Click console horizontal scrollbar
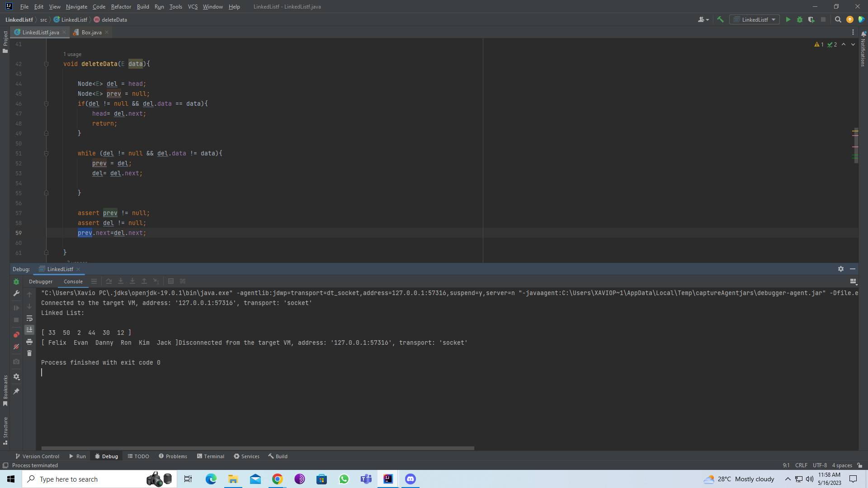868x488 pixels. 258,448
